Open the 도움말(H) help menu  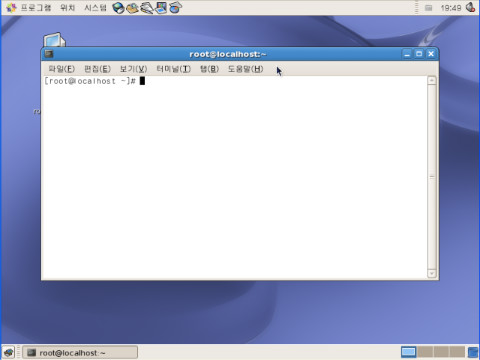[x=246, y=69]
